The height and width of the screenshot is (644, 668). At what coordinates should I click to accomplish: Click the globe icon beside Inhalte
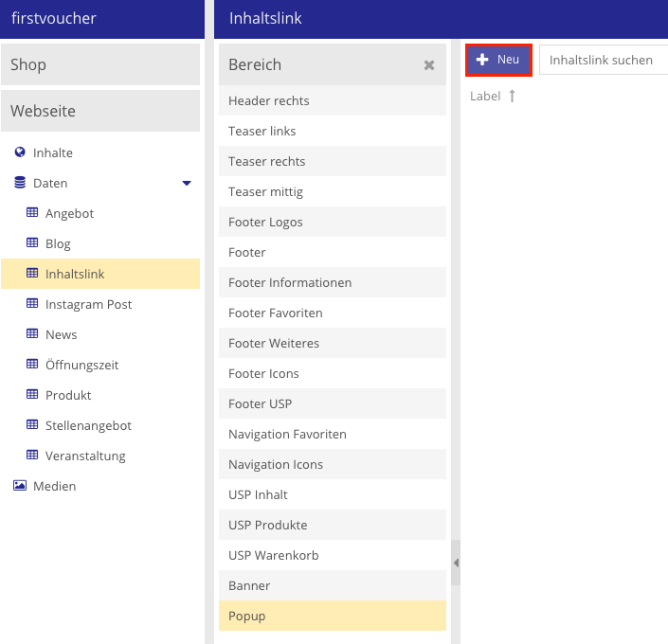tap(20, 152)
